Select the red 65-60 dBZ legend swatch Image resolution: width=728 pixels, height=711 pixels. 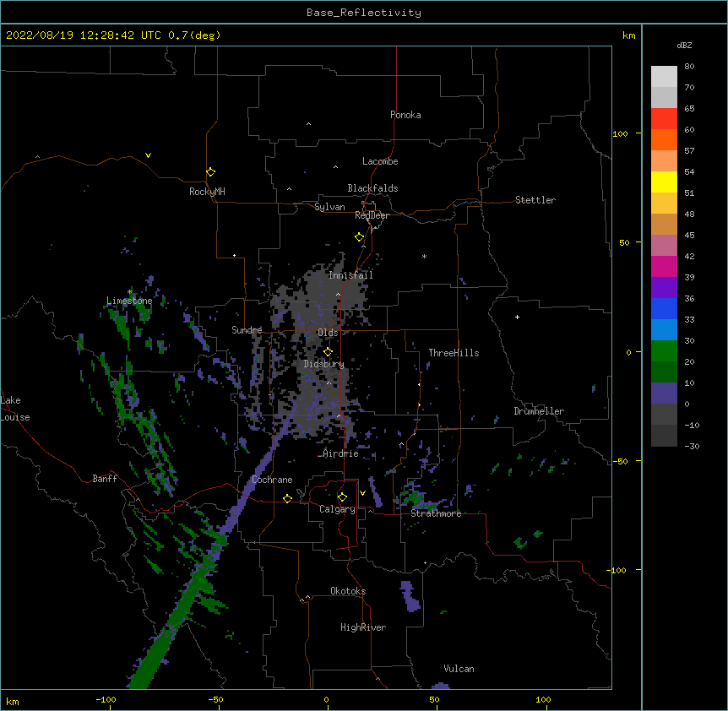[x=664, y=118]
